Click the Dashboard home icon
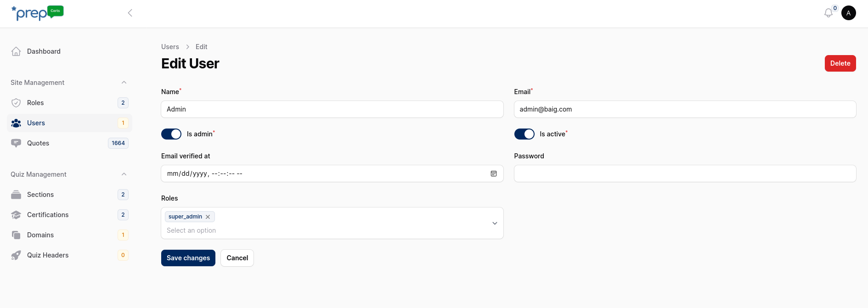Screen dimensions: 868x308 click(16, 51)
